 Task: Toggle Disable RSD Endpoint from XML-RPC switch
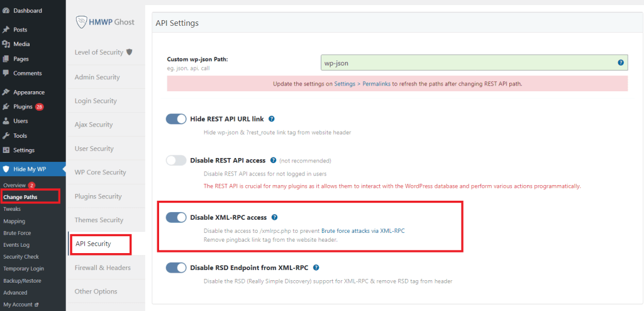point(176,268)
